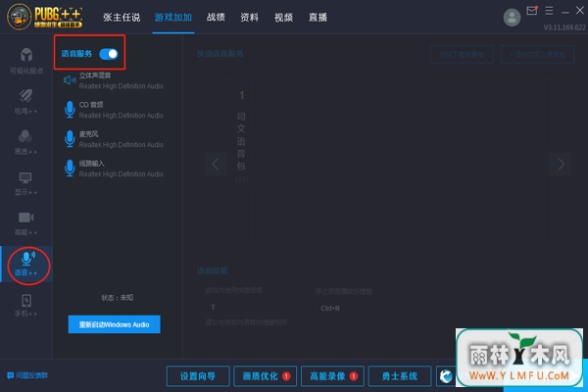Viewport: 588px width, 392px height.
Task: Click the user avatar icon
Action: tap(512, 18)
